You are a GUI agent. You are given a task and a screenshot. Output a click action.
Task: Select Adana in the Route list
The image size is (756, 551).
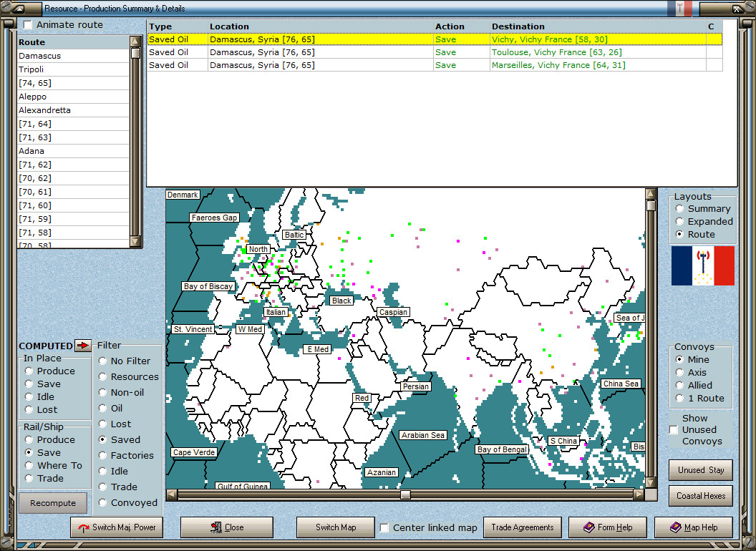73,151
